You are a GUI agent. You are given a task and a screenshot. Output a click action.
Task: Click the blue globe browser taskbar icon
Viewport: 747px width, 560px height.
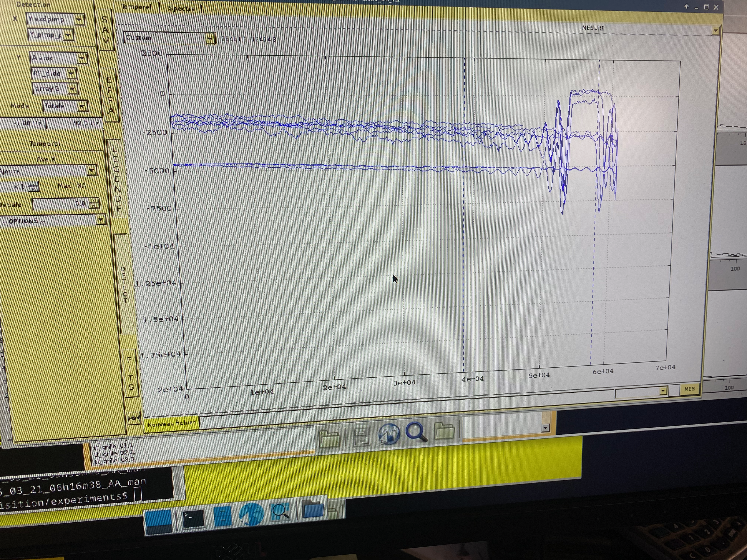click(251, 514)
